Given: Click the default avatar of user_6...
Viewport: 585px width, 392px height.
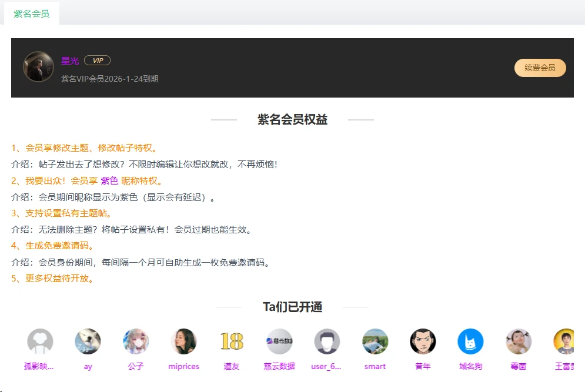Looking at the screenshot, I should coord(327,341).
